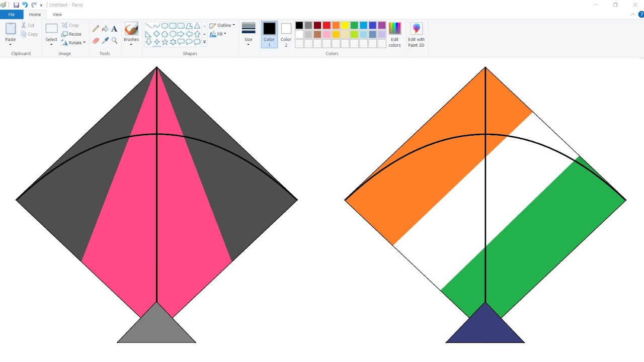The height and width of the screenshot is (362, 644).
Task: Choose the Down arrow shape
Action: [148, 42]
